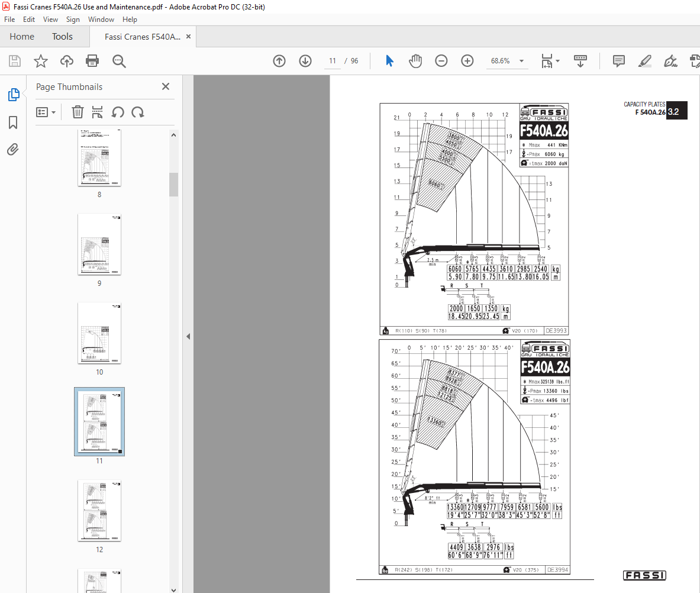Go to previous page arrow

tap(279, 61)
